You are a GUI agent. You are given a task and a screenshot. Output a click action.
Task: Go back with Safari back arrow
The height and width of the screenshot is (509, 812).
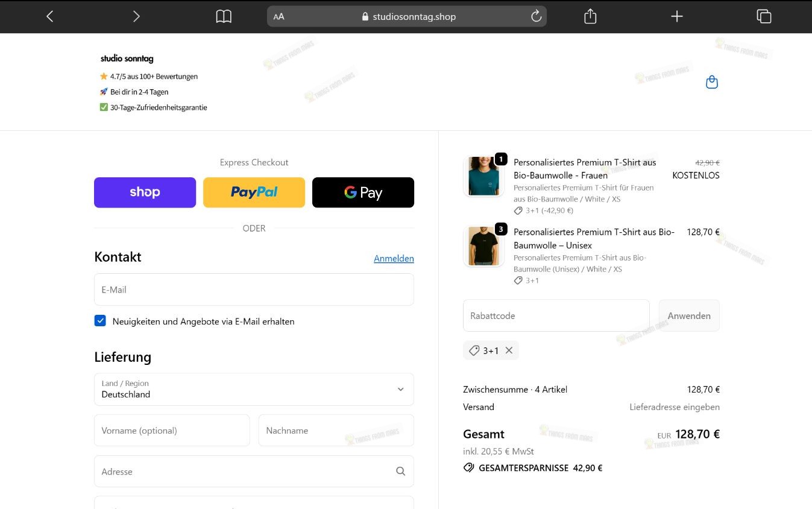(x=50, y=16)
